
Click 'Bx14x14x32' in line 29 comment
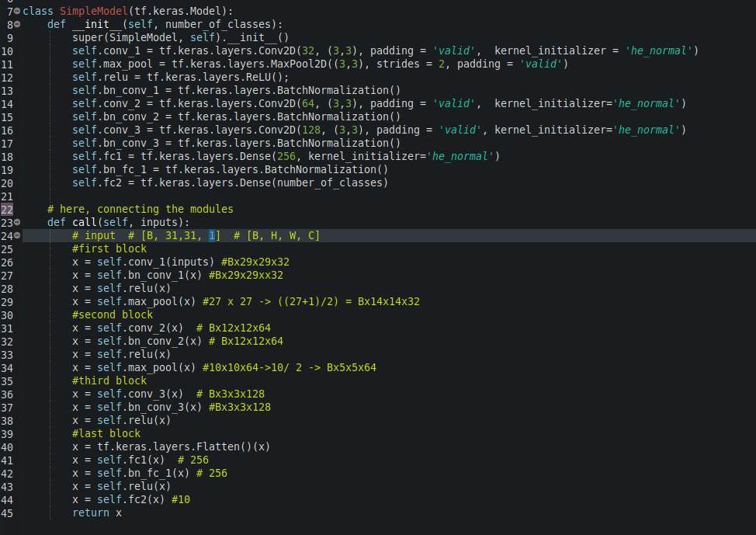tap(389, 301)
